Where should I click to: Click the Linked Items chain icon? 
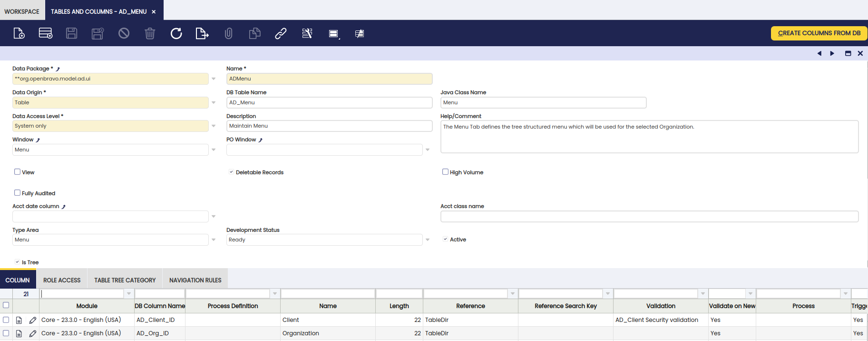coord(281,33)
